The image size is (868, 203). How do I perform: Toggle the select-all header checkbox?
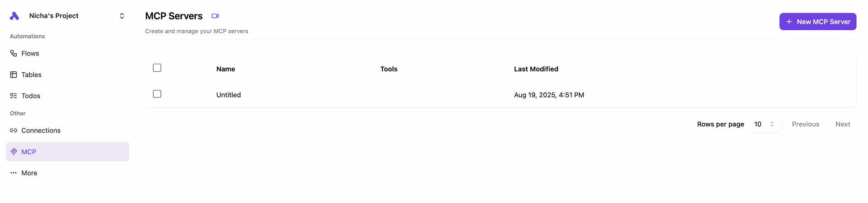(157, 68)
